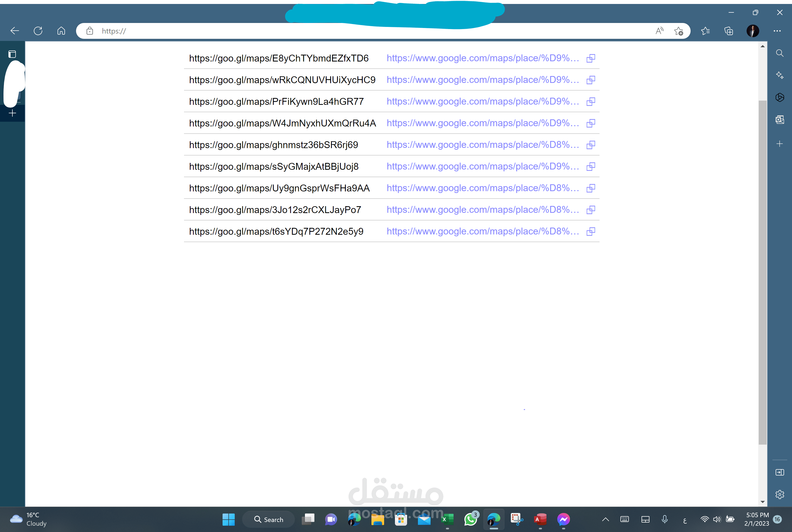Viewport: 792px width, 532px height.
Task: Toggle the sidebar hide button
Action: tap(779, 472)
